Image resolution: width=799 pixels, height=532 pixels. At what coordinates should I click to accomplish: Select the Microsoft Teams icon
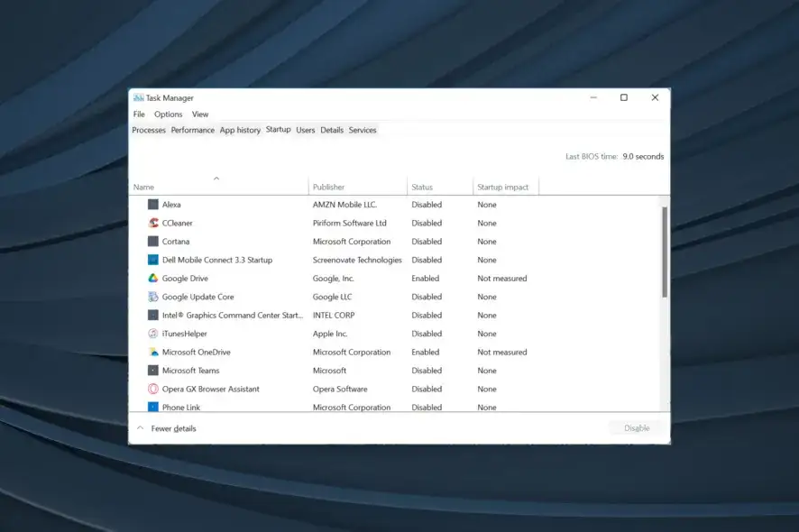tap(153, 371)
